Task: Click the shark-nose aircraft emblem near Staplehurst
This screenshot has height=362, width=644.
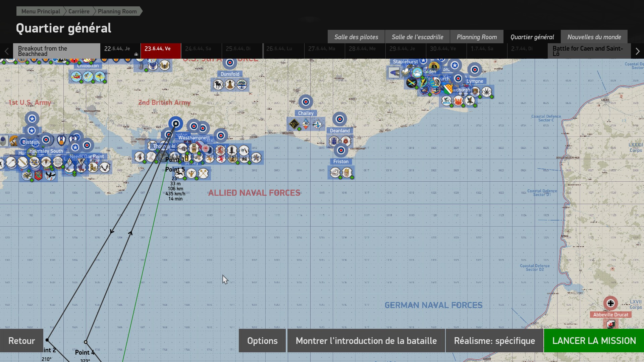Action: point(394,72)
